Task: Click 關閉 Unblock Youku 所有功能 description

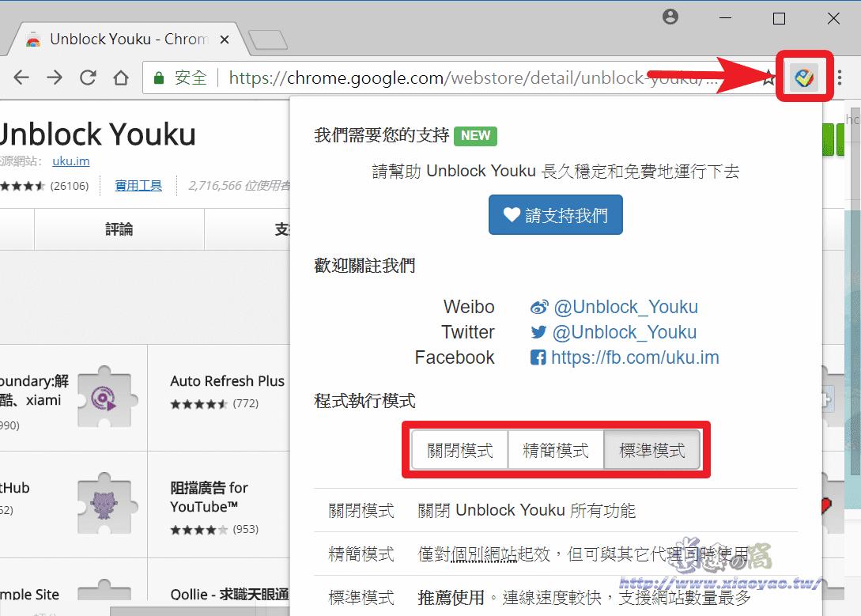Action: click(527, 511)
